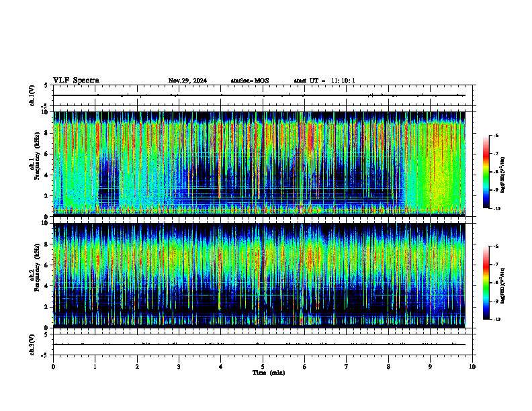532x411 pixels.
Task: Click the "station=MOS" header label
Action: [250, 81]
